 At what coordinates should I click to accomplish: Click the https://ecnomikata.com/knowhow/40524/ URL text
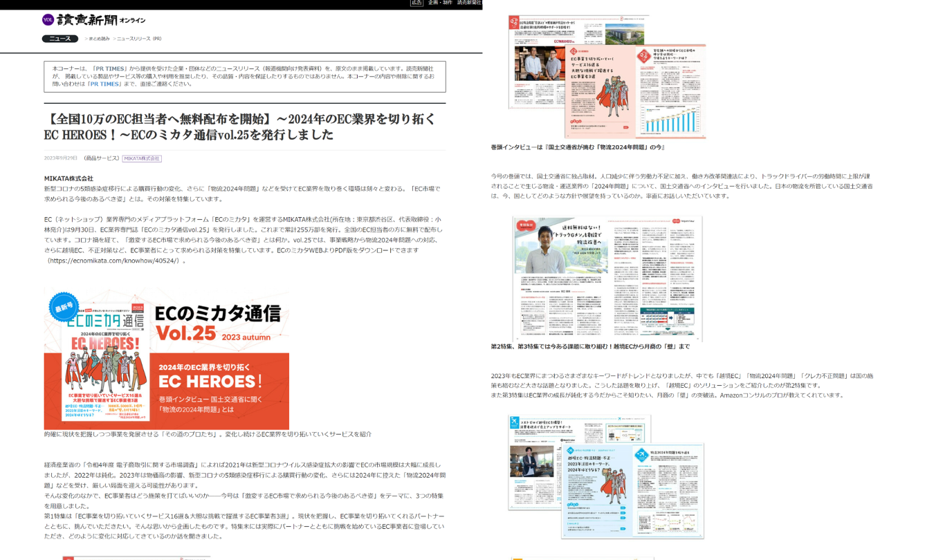tap(113, 261)
